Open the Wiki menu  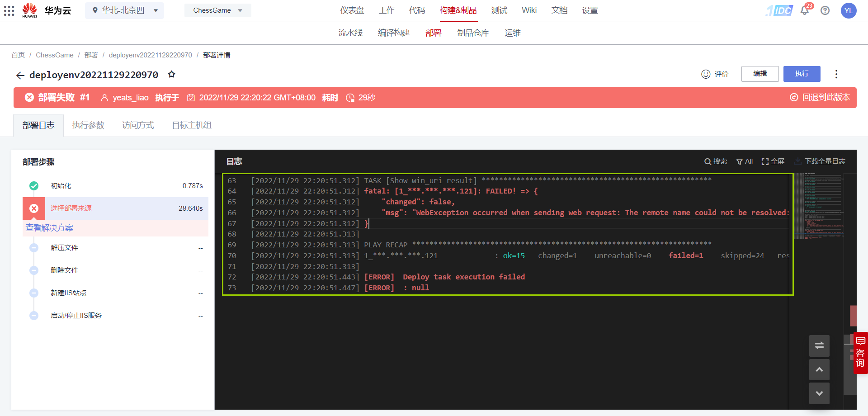(x=529, y=10)
